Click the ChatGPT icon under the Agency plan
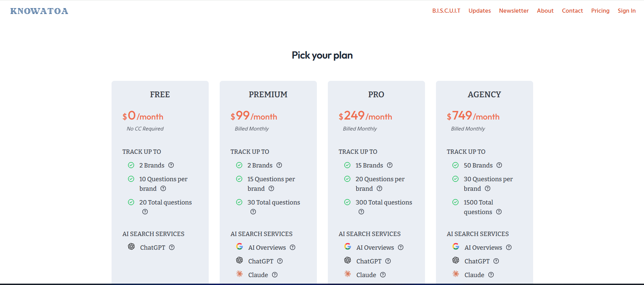644x285 pixels. click(x=455, y=260)
